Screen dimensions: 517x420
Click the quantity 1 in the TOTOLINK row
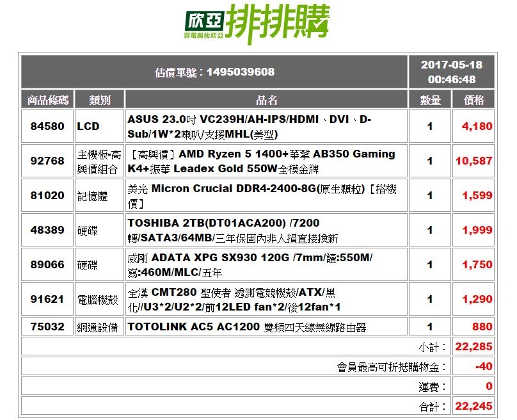pos(429,327)
